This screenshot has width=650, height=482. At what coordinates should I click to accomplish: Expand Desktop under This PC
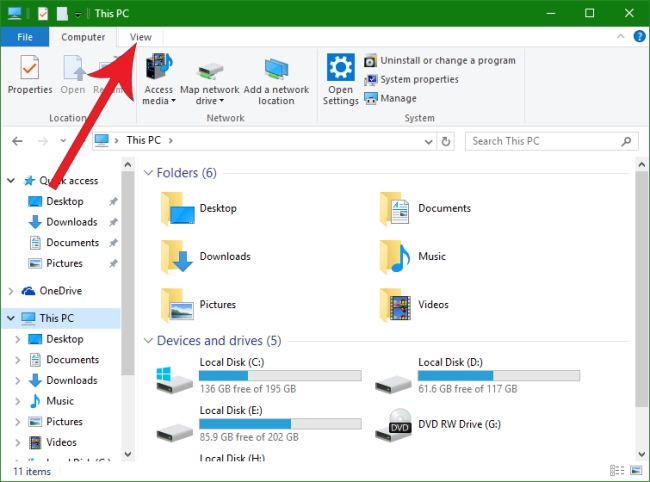coord(17,339)
